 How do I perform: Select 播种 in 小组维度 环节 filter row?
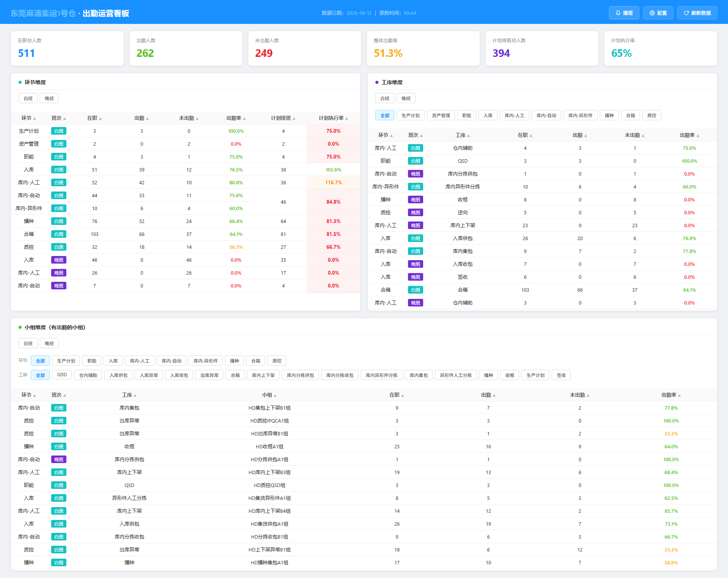pyautogui.click(x=234, y=361)
